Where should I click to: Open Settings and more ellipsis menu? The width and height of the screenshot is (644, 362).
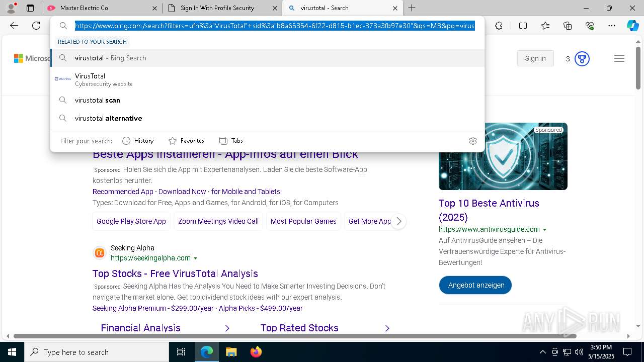pyautogui.click(x=612, y=26)
